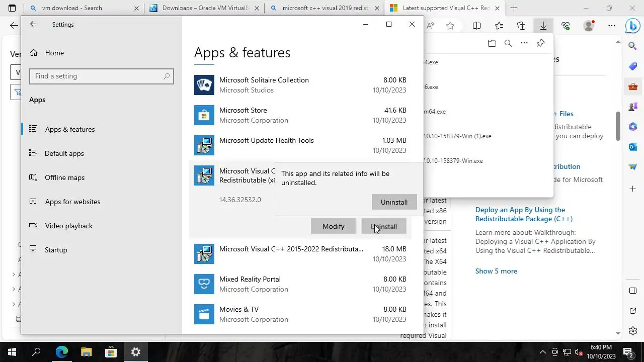Click the lower Uninstall button beside Modify
644x362 pixels.
click(384, 226)
